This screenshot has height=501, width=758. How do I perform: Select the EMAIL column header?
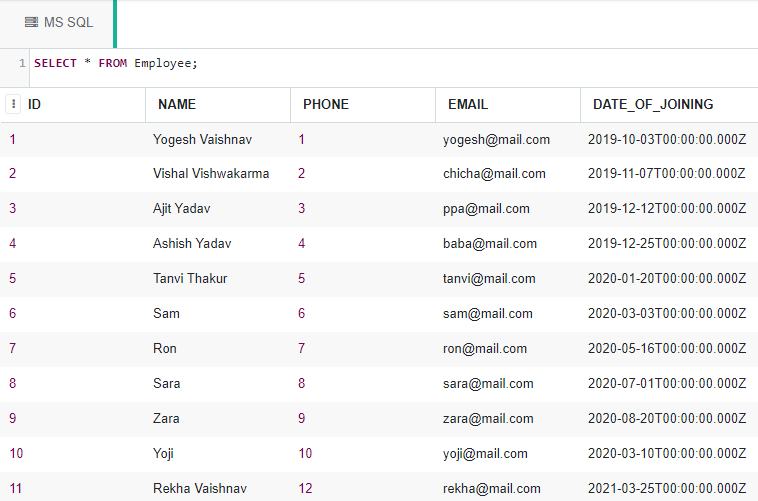click(468, 104)
